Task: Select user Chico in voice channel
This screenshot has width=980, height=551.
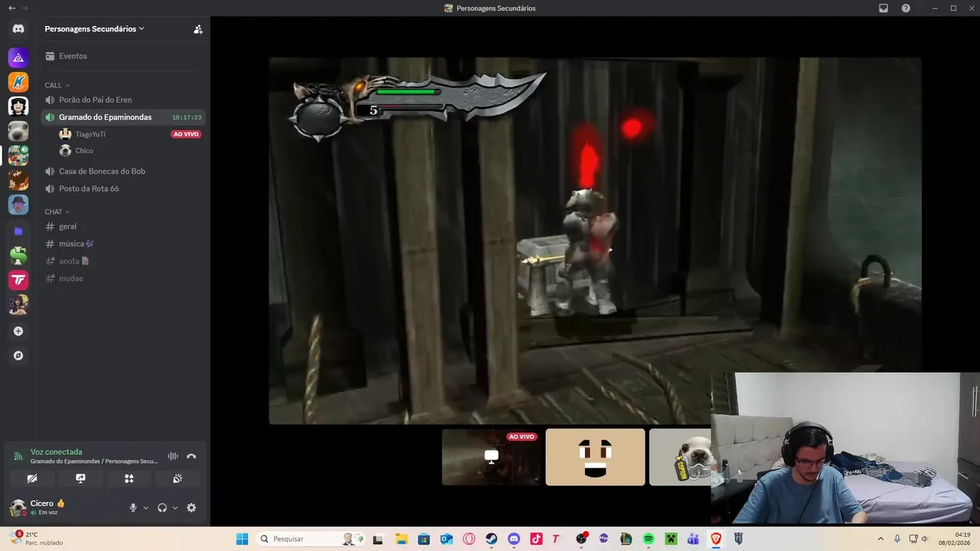Action: 84,151
